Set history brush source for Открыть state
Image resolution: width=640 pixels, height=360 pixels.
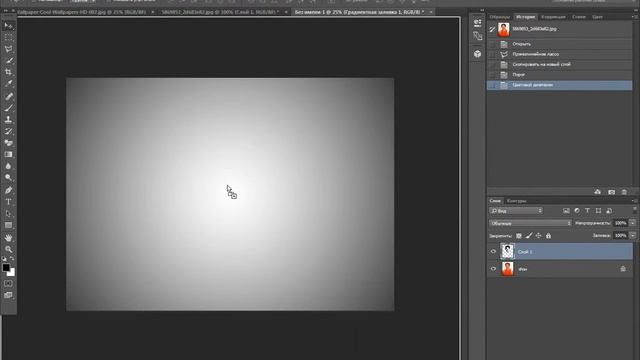pos(493,44)
